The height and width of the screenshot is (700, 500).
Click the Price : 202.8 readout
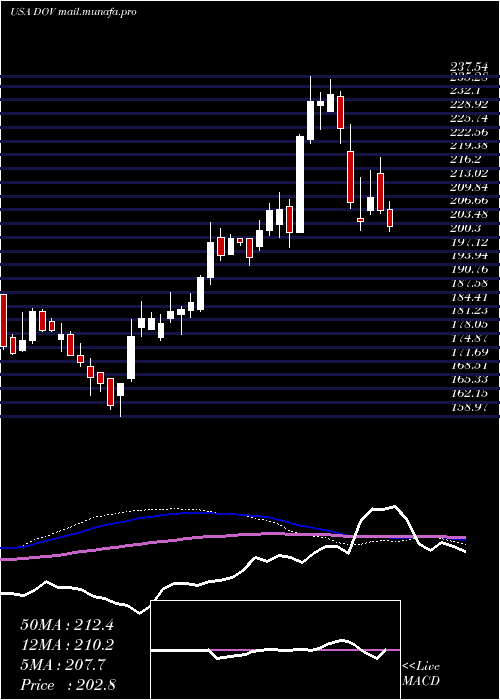pyautogui.click(x=68, y=685)
